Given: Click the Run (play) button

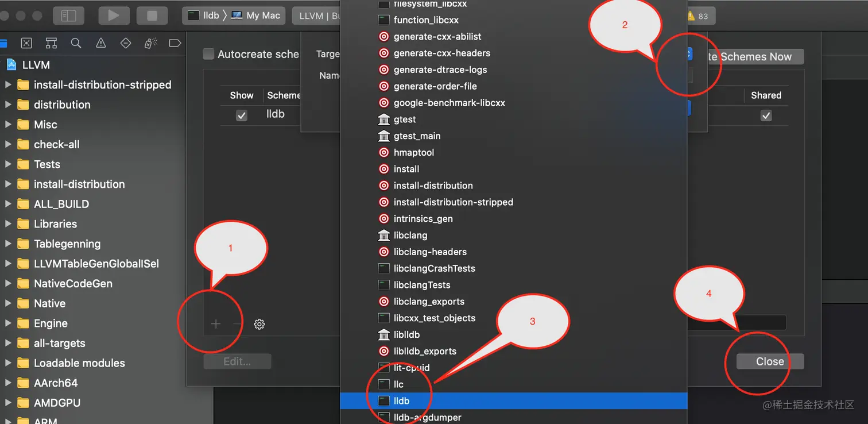Looking at the screenshot, I should (x=114, y=16).
